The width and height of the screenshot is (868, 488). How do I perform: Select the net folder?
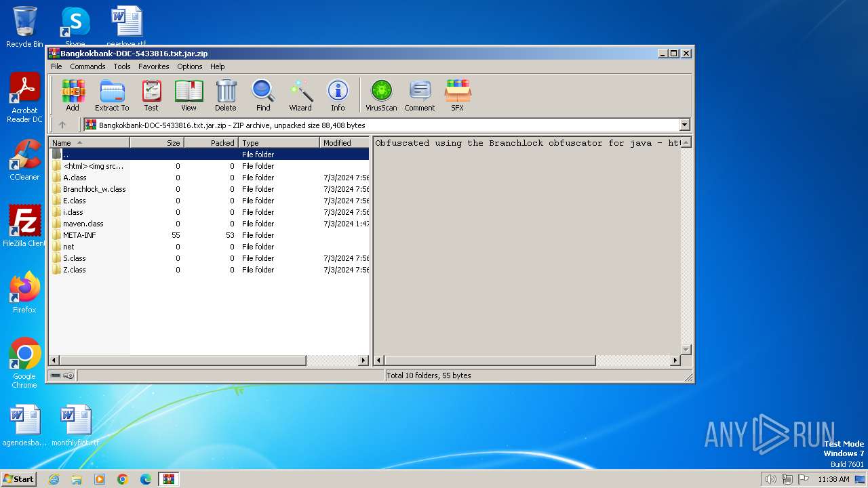pyautogui.click(x=209, y=247)
